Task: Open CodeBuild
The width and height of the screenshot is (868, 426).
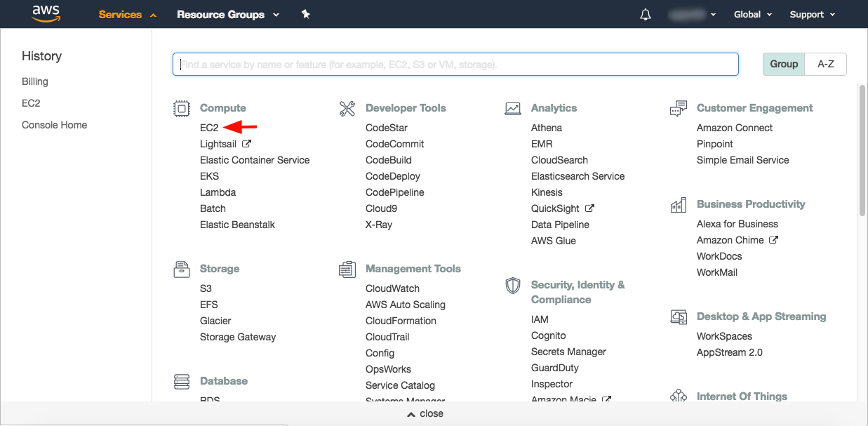Action: click(x=389, y=160)
